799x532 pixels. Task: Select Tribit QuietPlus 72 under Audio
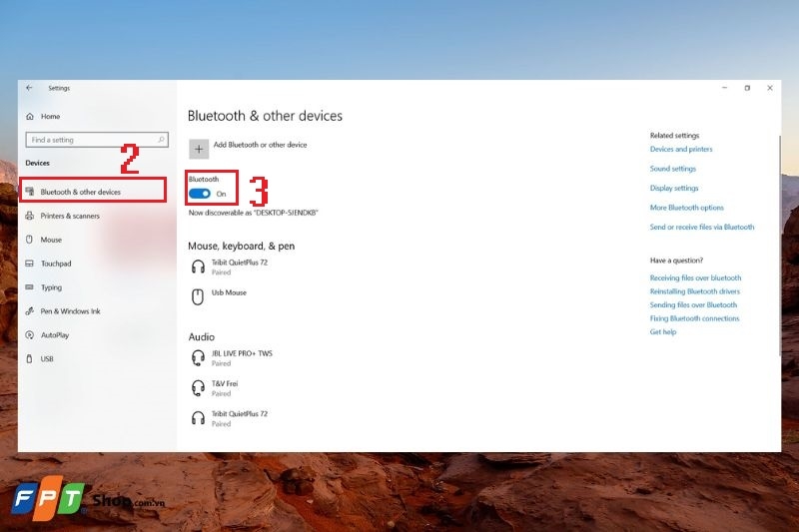240,418
